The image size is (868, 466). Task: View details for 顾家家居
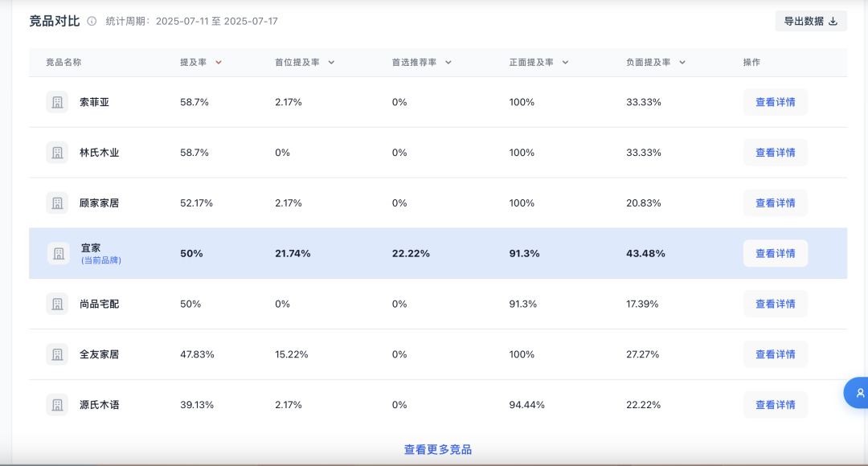(x=775, y=202)
